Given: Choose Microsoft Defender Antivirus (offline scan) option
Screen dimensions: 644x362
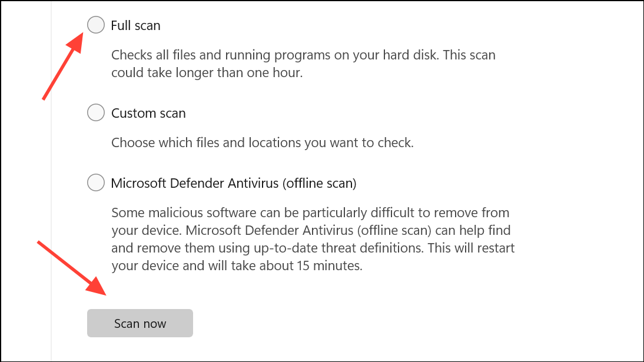Looking at the screenshot, I should (x=95, y=182).
